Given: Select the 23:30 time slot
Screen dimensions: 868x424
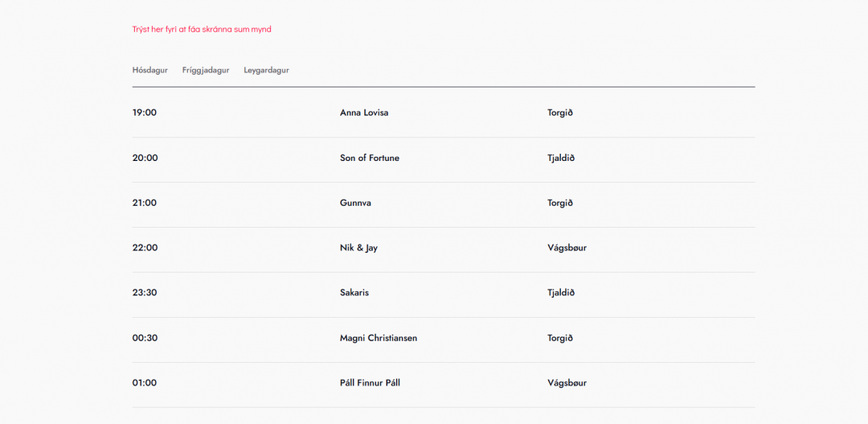Looking at the screenshot, I should 145,293.
